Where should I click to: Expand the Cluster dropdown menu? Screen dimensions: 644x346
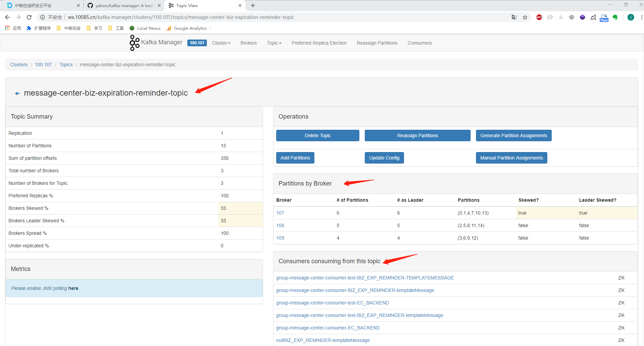(221, 43)
